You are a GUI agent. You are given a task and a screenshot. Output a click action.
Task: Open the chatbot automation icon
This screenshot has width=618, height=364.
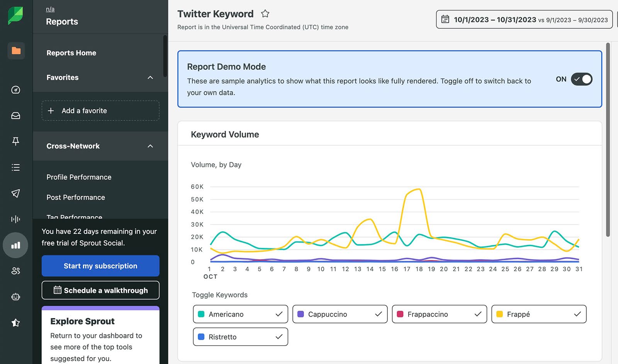(x=15, y=296)
